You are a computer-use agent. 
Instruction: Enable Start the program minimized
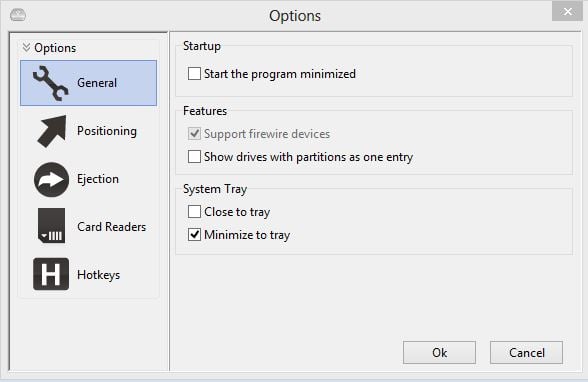pyautogui.click(x=194, y=73)
